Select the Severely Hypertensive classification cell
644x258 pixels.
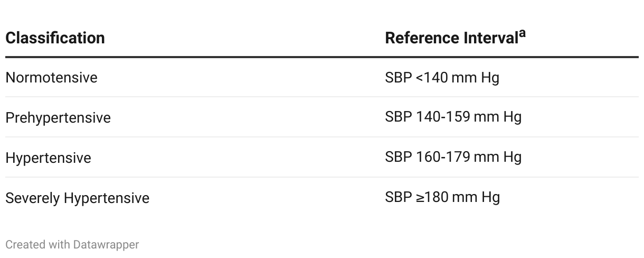77,198
